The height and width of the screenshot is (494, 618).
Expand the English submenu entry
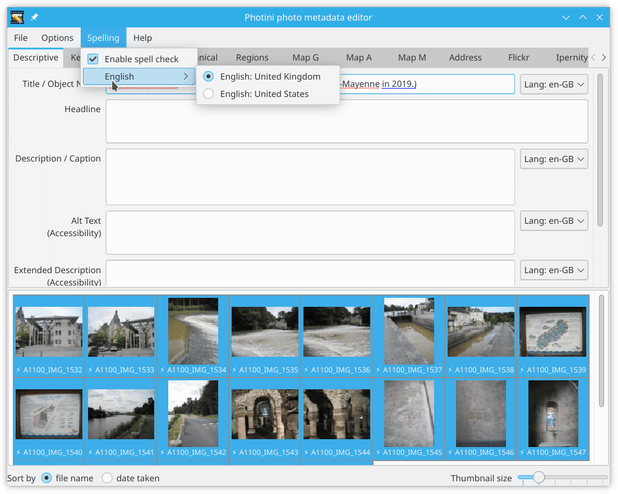click(x=139, y=76)
